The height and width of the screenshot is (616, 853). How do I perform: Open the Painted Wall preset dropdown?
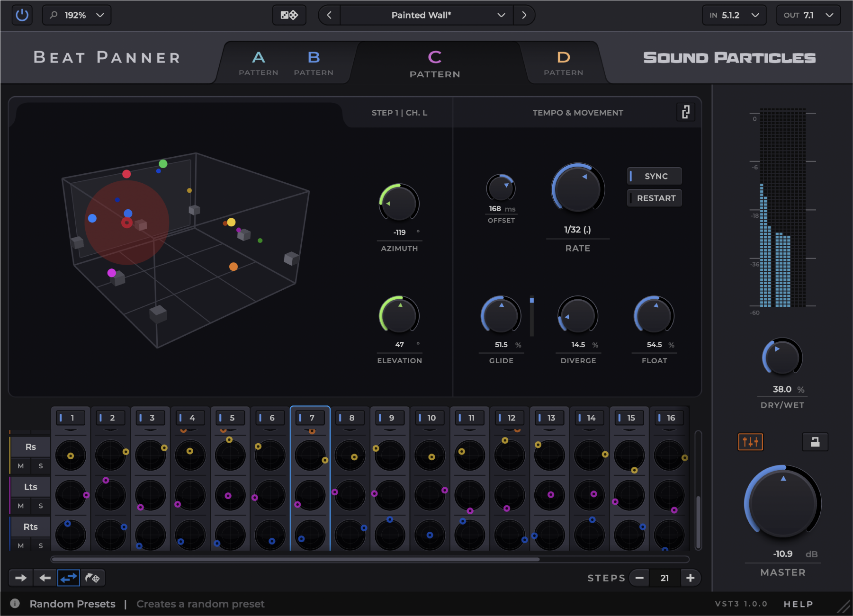pos(426,15)
